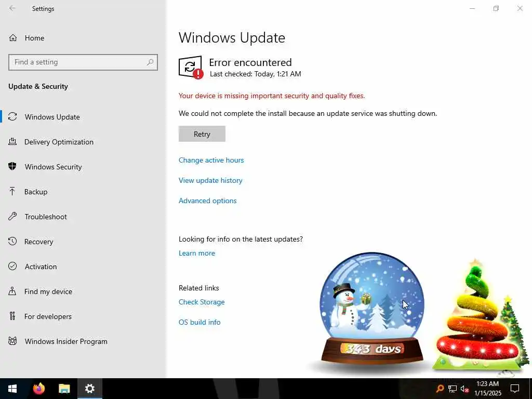Viewport: 532px width, 399px height.
Task: Open Change active hours link
Action: [211, 160]
